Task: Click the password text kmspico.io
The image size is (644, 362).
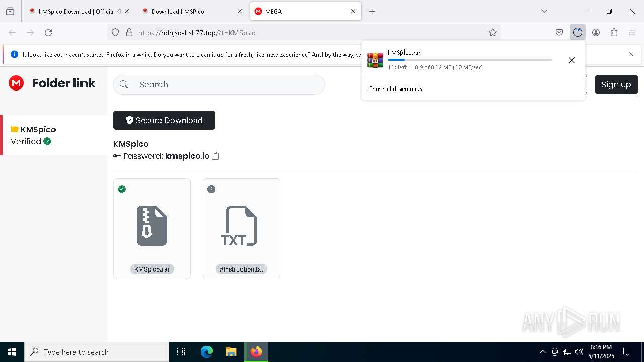Action: click(187, 156)
